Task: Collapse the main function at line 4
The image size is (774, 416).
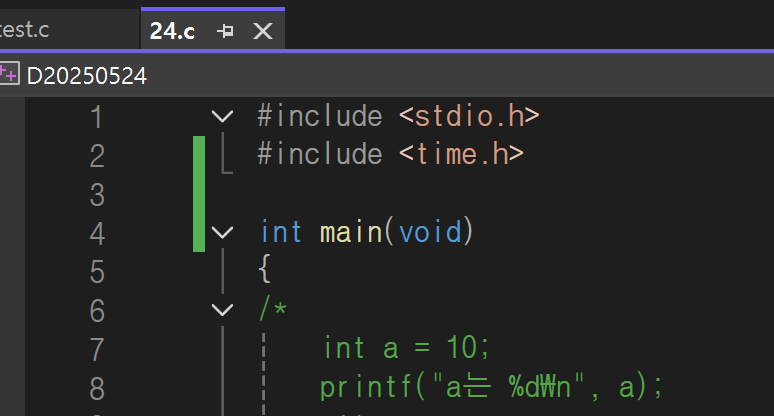Action: click(222, 232)
